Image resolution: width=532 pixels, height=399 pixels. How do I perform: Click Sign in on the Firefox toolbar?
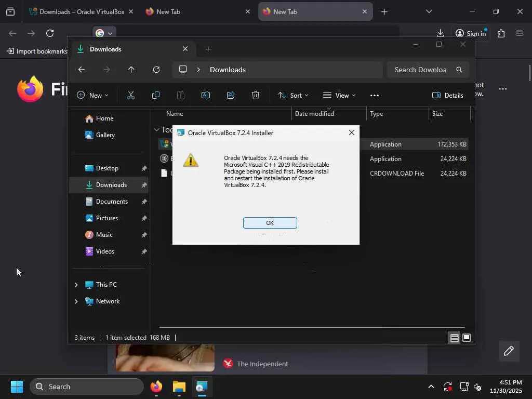[x=471, y=33]
